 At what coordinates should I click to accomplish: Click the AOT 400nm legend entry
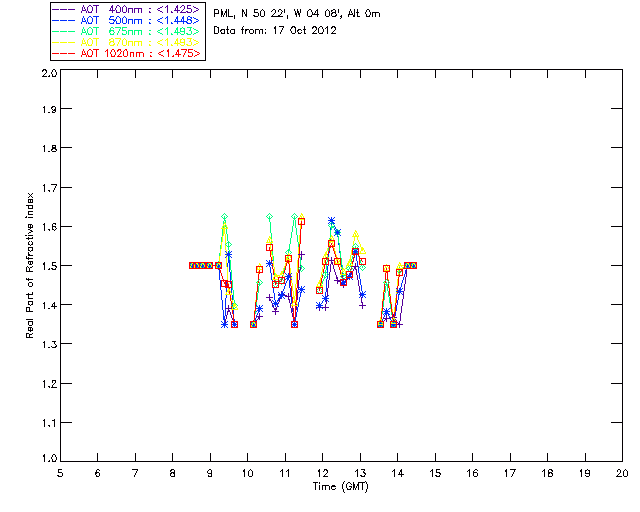tap(127, 9)
